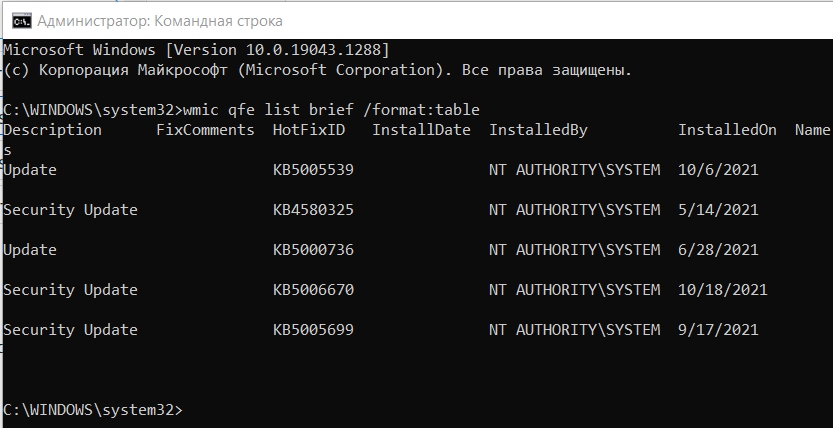
Task: Select the Microsoft Corporation copyright line
Action: (x=318, y=70)
